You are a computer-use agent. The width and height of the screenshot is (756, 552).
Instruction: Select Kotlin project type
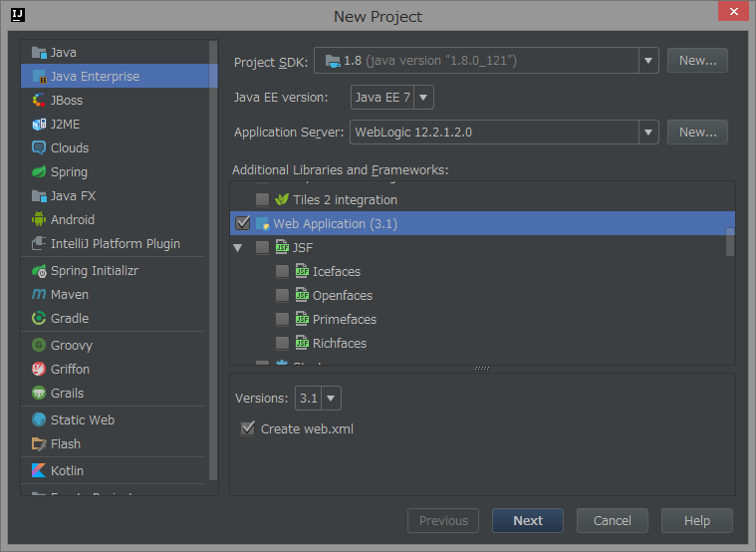(116, 470)
